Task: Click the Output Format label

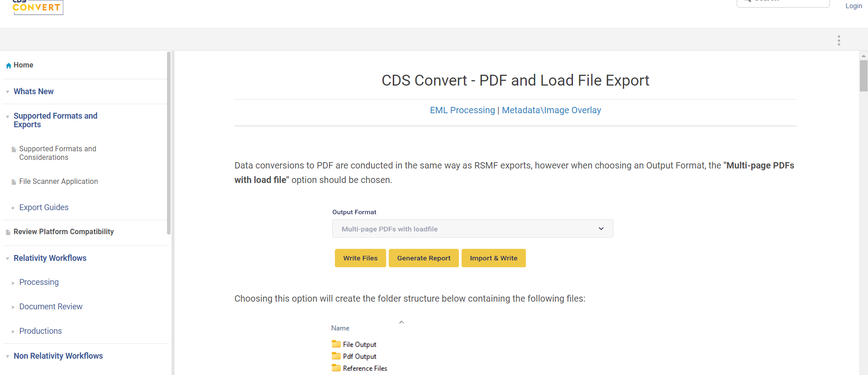Action: [354, 212]
